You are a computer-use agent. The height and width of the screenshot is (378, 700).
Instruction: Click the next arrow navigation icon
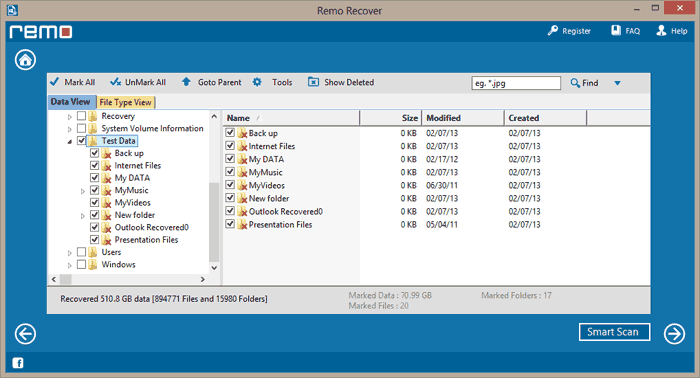click(x=674, y=334)
